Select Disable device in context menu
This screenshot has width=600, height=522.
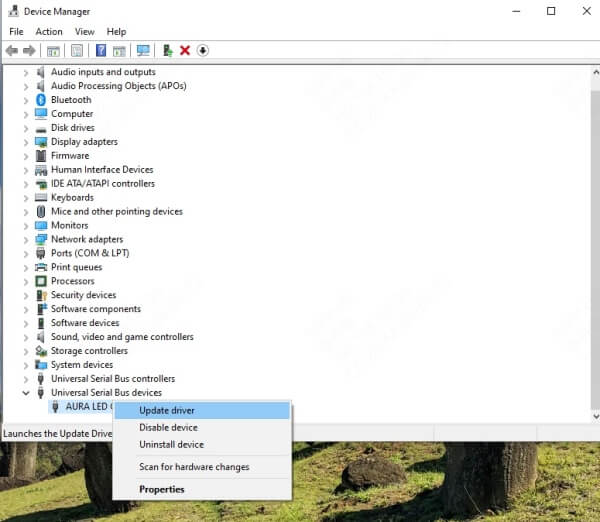tap(168, 428)
